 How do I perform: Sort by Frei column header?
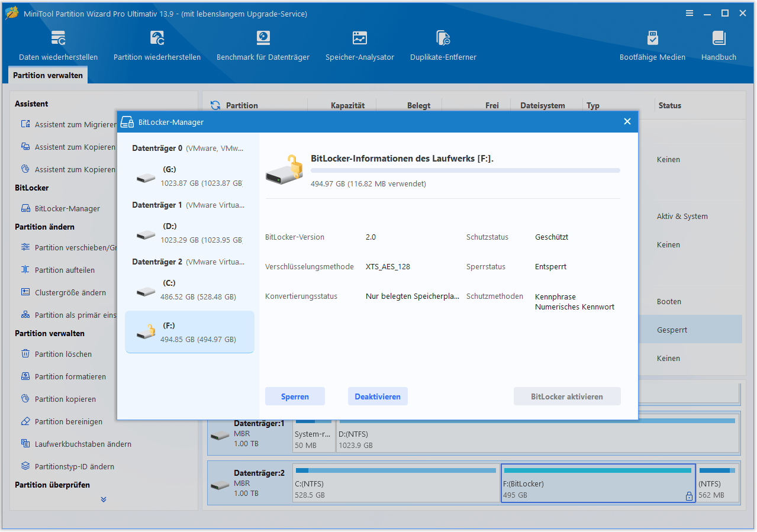[x=492, y=105]
